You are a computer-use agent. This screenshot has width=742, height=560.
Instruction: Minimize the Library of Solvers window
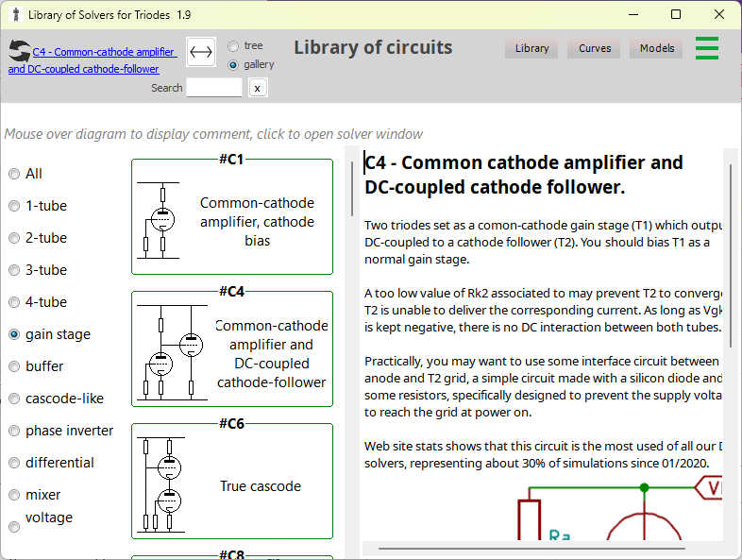[x=633, y=15]
